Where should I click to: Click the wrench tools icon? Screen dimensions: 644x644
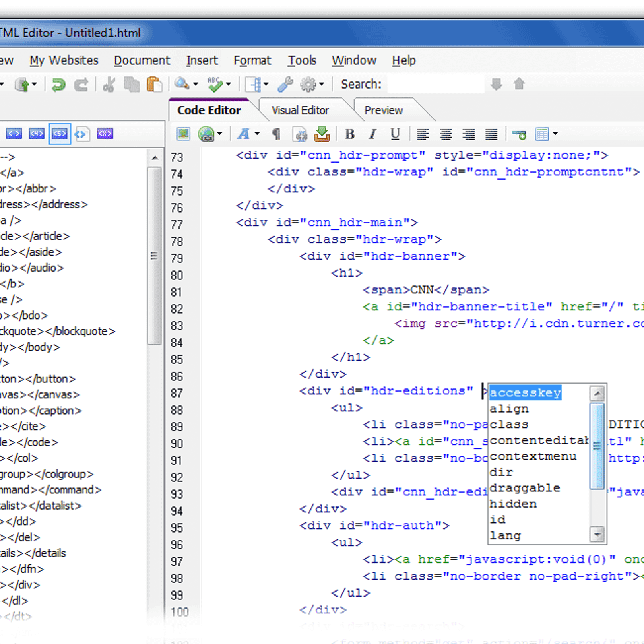click(285, 85)
